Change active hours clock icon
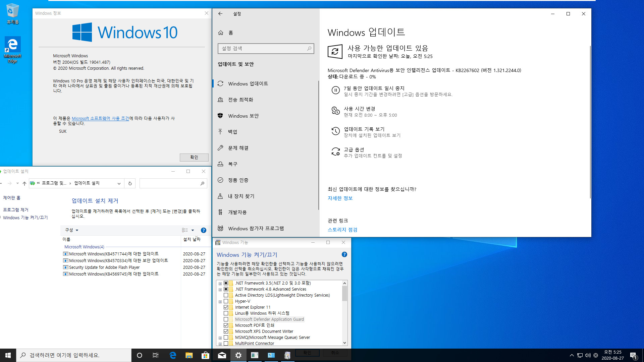 tap(335, 111)
